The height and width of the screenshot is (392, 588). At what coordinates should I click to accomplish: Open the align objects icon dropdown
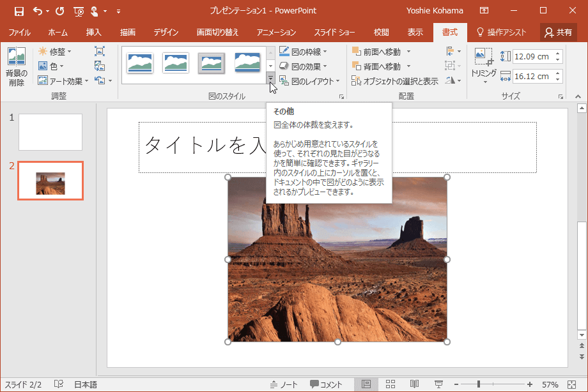453,51
